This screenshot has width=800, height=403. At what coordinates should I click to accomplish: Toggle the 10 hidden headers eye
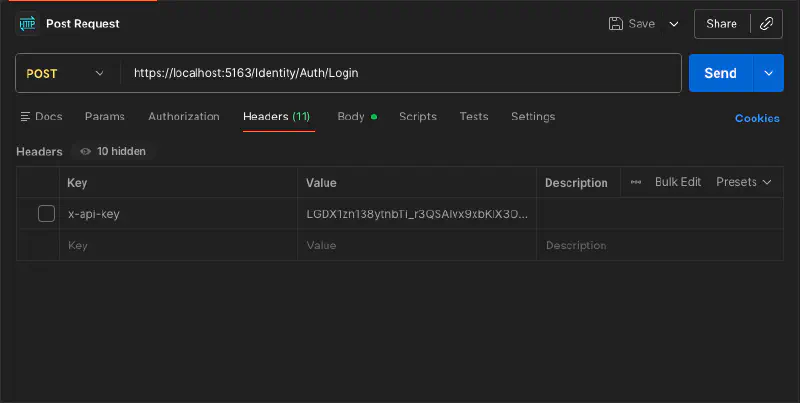coord(85,152)
